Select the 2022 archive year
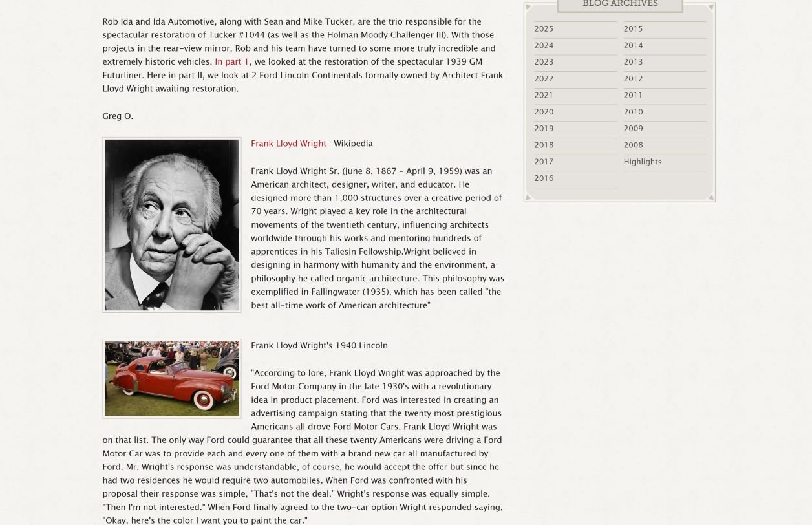 point(544,79)
